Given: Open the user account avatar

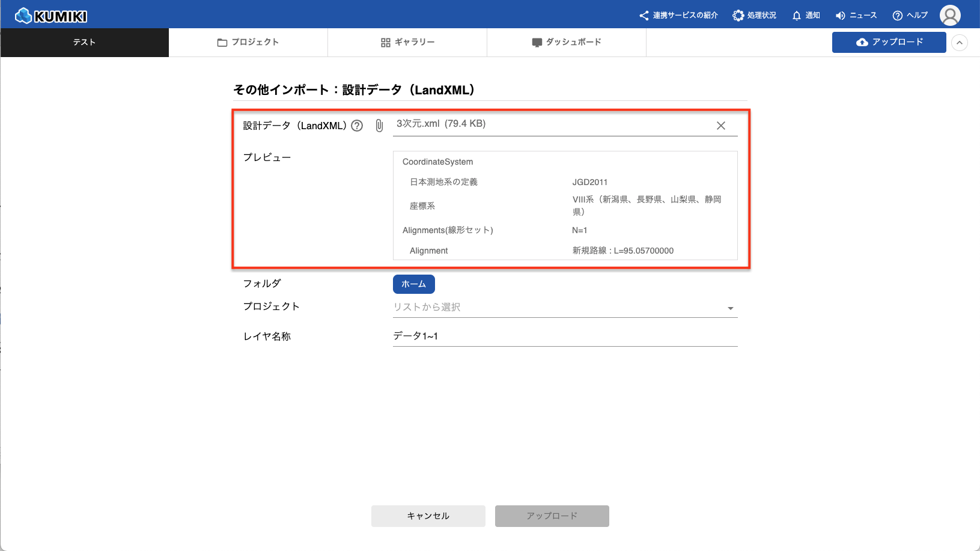Looking at the screenshot, I should tap(950, 16).
